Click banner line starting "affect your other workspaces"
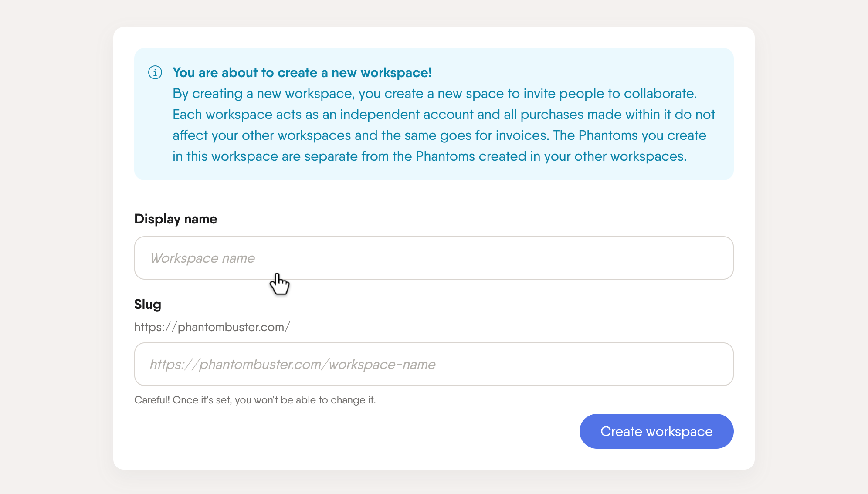This screenshot has height=494, width=868. coord(439,135)
